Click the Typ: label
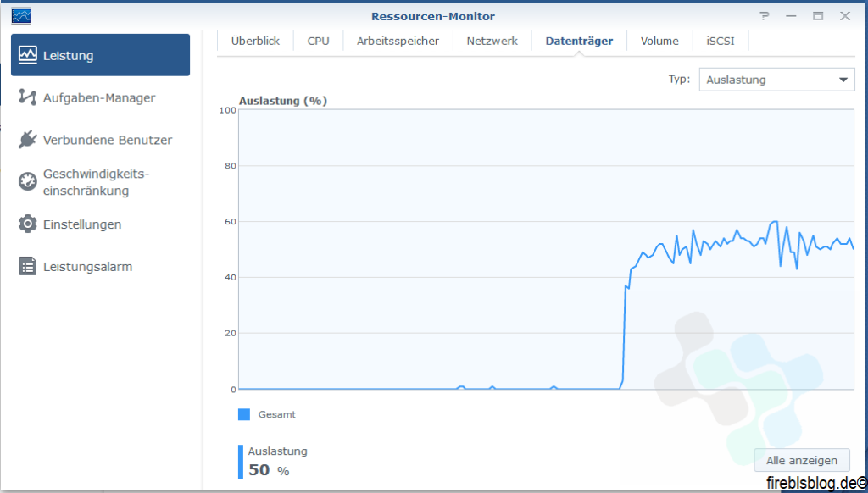This screenshot has width=868, height=493. (679, 79)
